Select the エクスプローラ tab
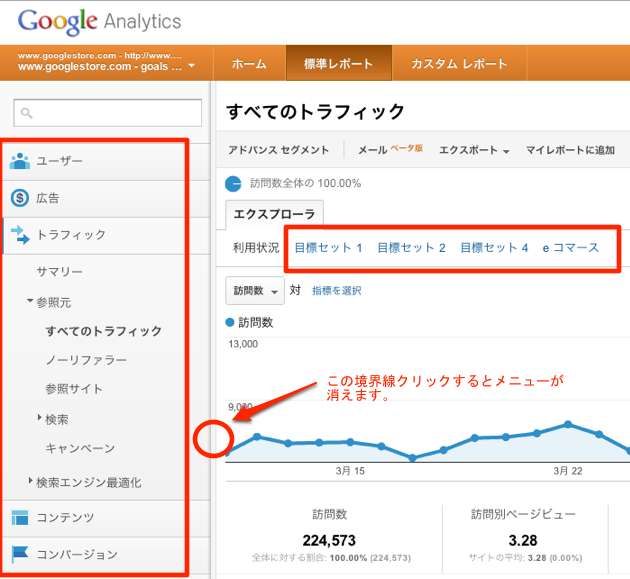Image resolution: width=630 pixels, height=579 pixels. tap(274, 214)
